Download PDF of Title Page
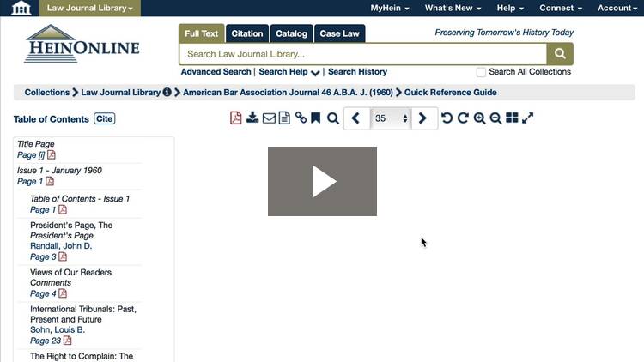 pos(52,154)
